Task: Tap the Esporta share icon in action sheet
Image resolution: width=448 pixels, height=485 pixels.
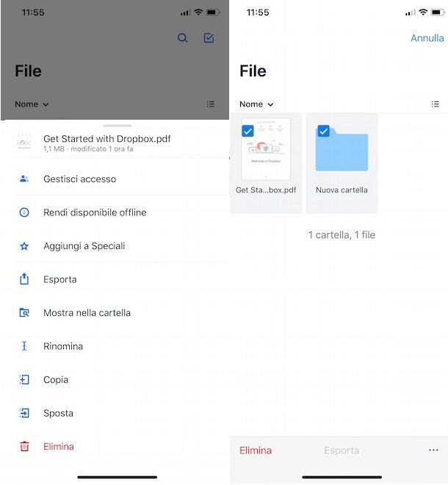Action: pos(24,279)
